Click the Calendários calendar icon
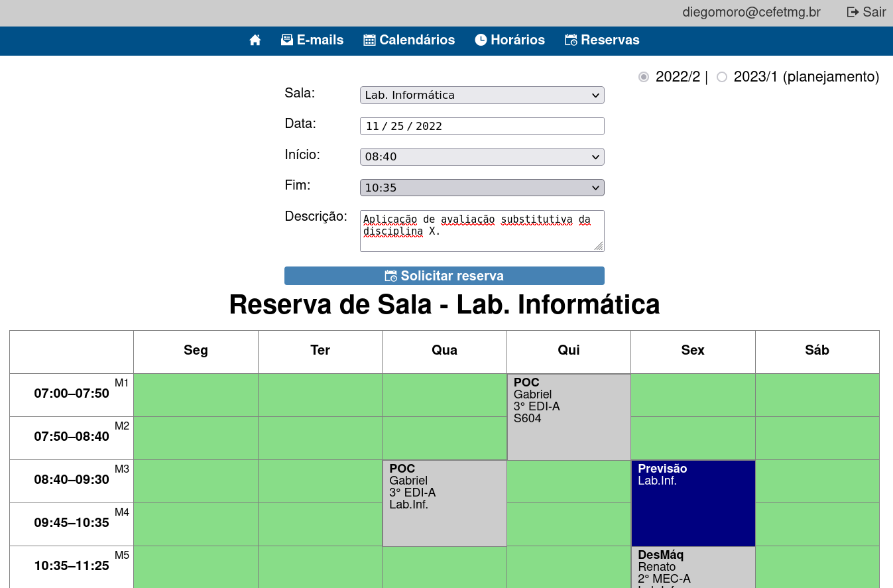The image size is (893, 588). 369,40
